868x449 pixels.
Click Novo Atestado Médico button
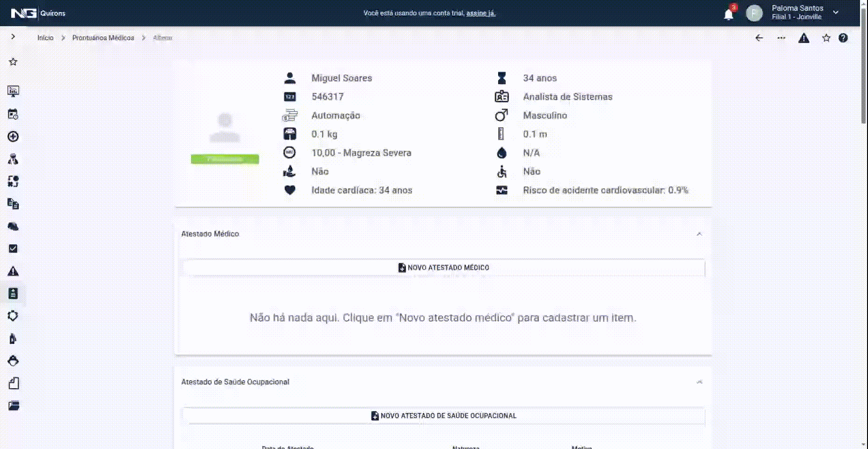point(443,268)
